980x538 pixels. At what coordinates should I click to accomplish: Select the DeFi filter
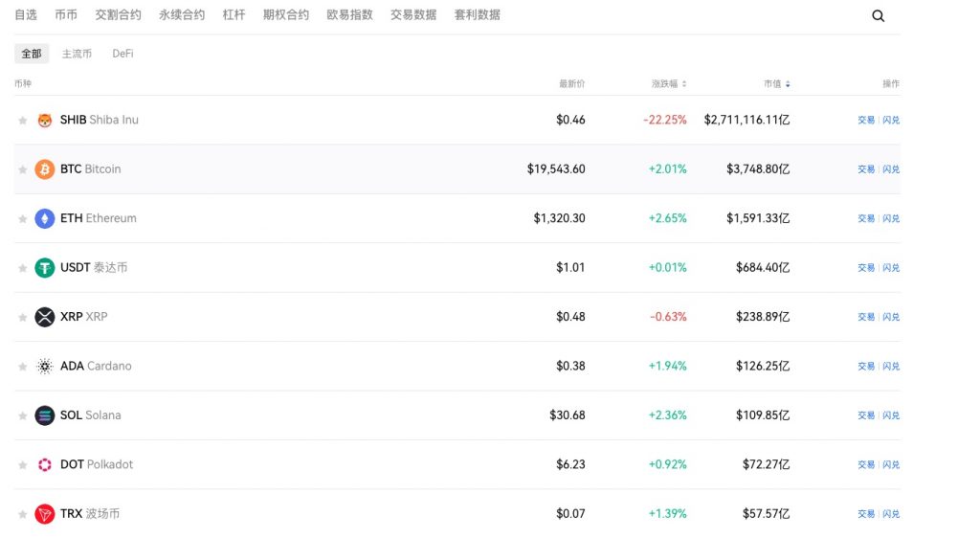[122, 54]
